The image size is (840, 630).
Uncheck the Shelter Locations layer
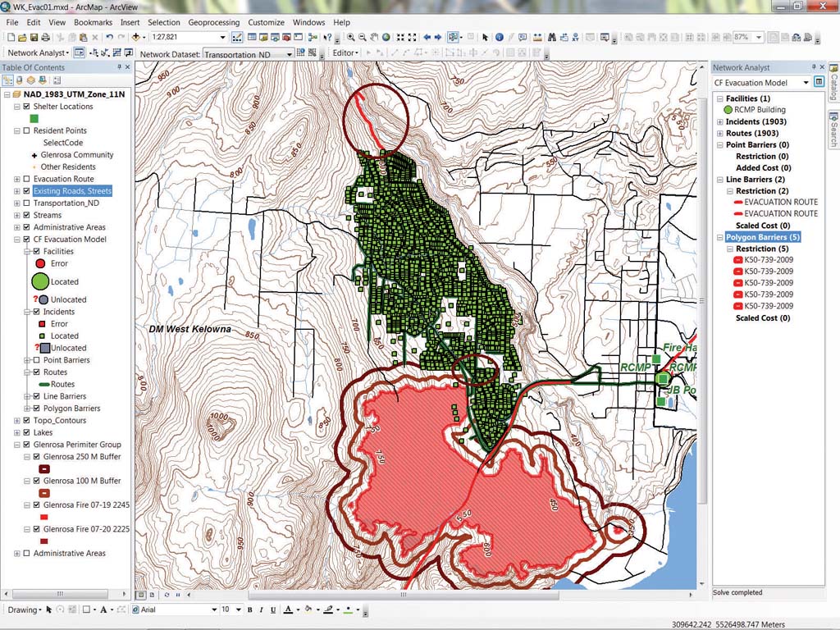click(x=27, y=107)
